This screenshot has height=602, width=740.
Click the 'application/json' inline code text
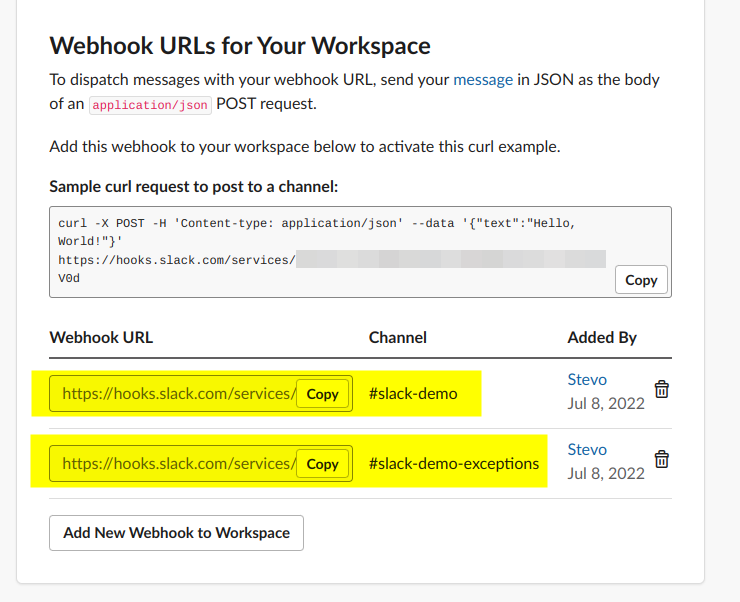coord(150,105)
